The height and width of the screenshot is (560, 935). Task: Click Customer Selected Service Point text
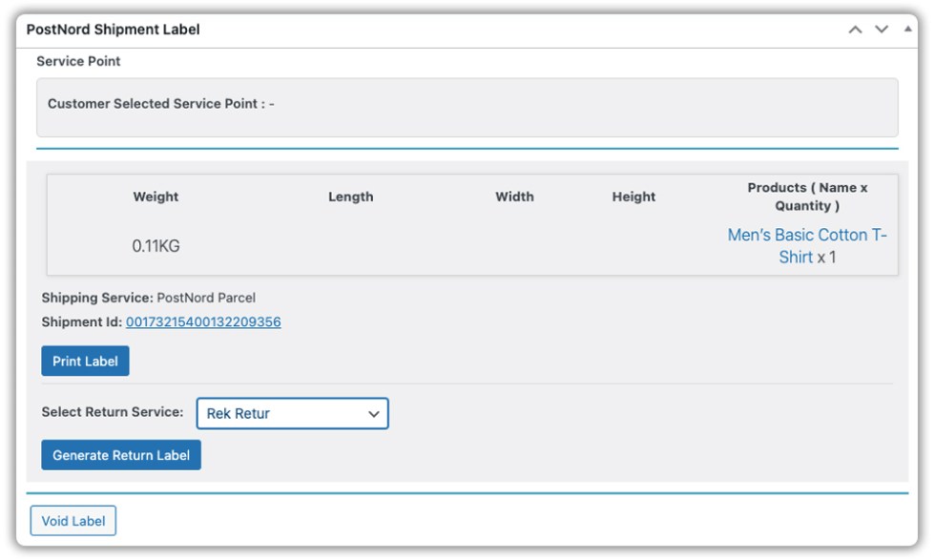pyautogui.click(x=161, y=104)
